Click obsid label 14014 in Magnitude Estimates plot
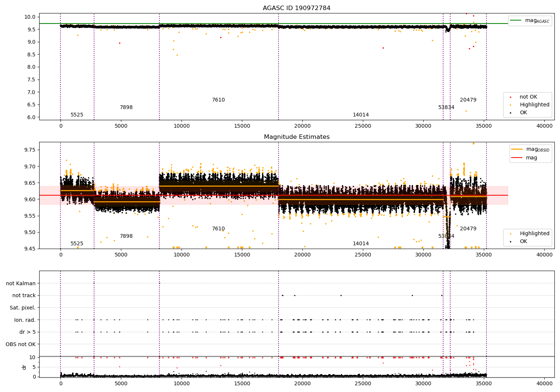 [x=361, y=244]
